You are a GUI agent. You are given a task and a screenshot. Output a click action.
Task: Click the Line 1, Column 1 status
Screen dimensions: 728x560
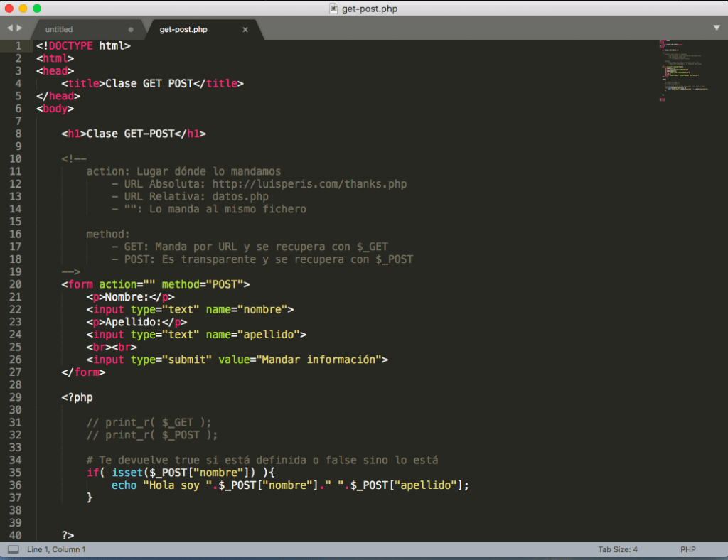click(x=56, y=549)
